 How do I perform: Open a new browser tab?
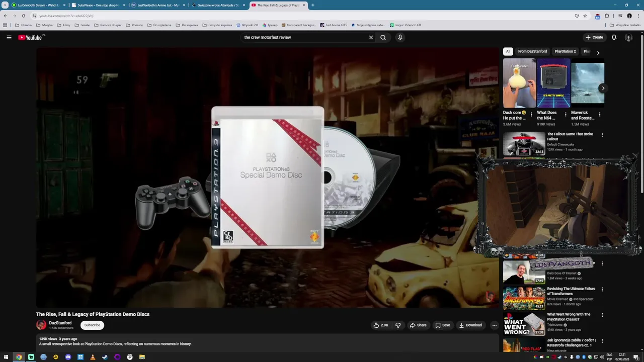point(313,5)
